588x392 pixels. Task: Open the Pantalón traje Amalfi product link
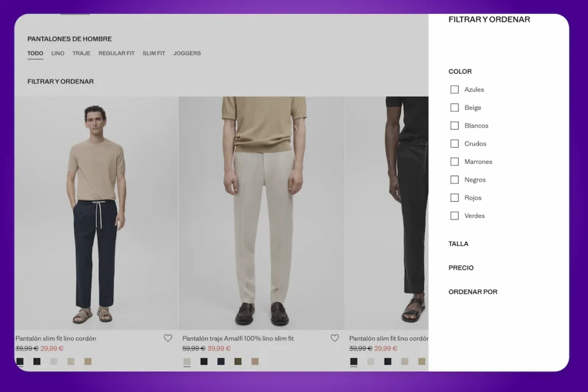[x=237, y=338]
